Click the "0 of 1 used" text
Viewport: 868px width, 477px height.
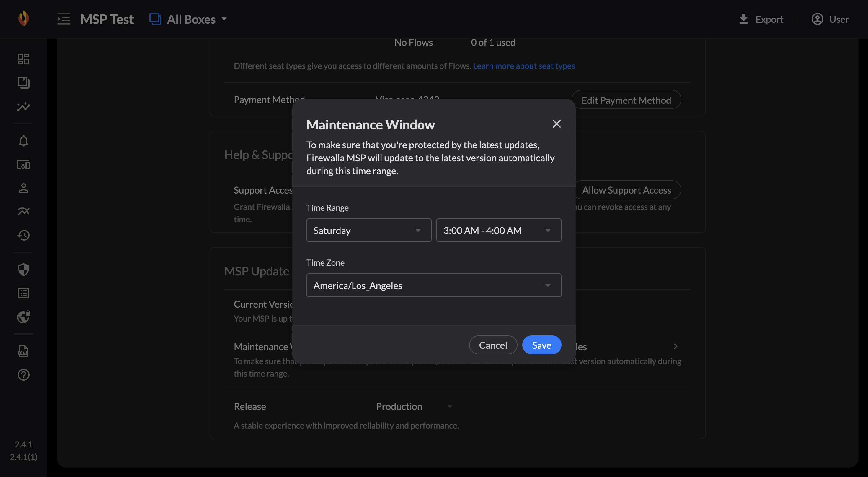493,43
